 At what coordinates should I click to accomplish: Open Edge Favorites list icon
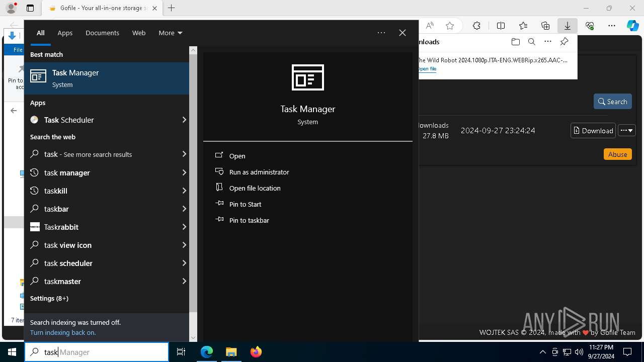(523, 26)
